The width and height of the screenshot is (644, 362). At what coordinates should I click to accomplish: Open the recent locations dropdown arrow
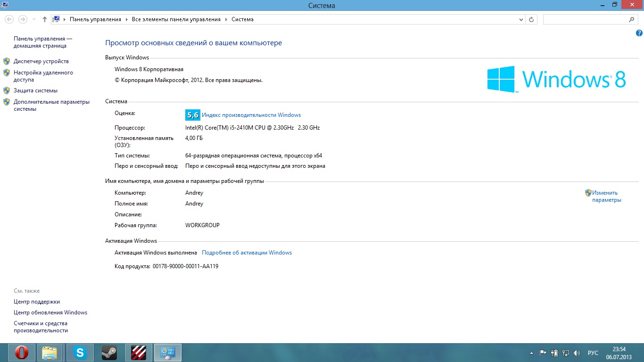(x=34, y=19)
